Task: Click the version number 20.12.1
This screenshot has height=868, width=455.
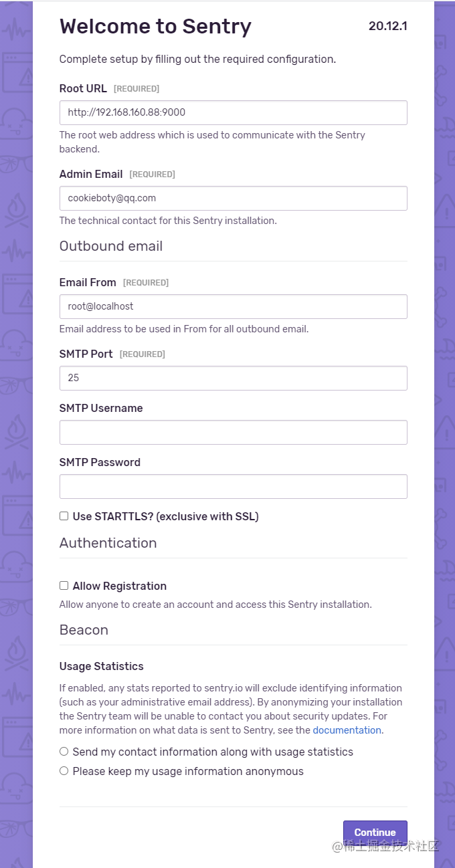Action: click(387, 26)
